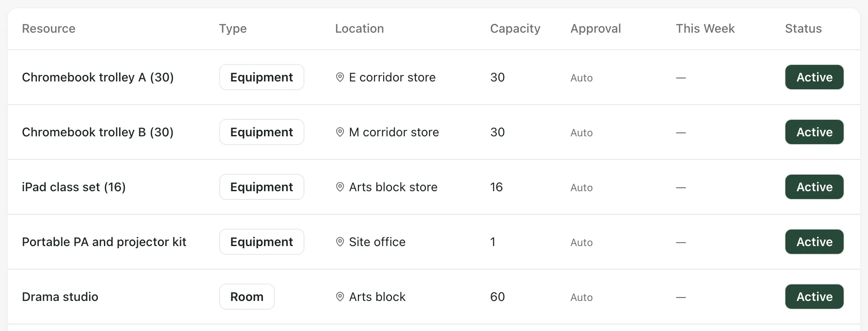Sort by the Resource column header

pos(49,29)
